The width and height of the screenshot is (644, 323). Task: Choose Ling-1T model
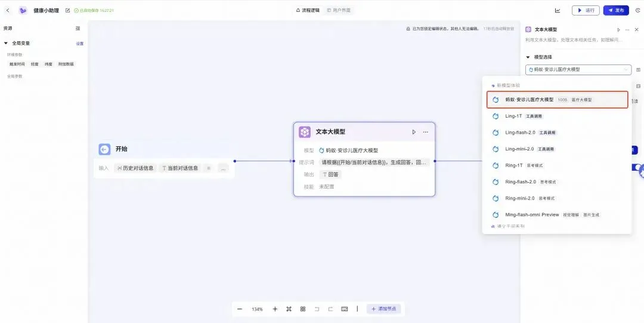click(x=558, y=116)
